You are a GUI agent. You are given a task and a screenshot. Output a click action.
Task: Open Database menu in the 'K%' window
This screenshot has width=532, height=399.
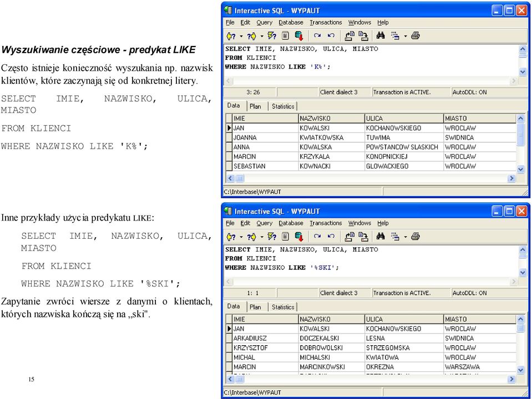(x=291, y=22)
